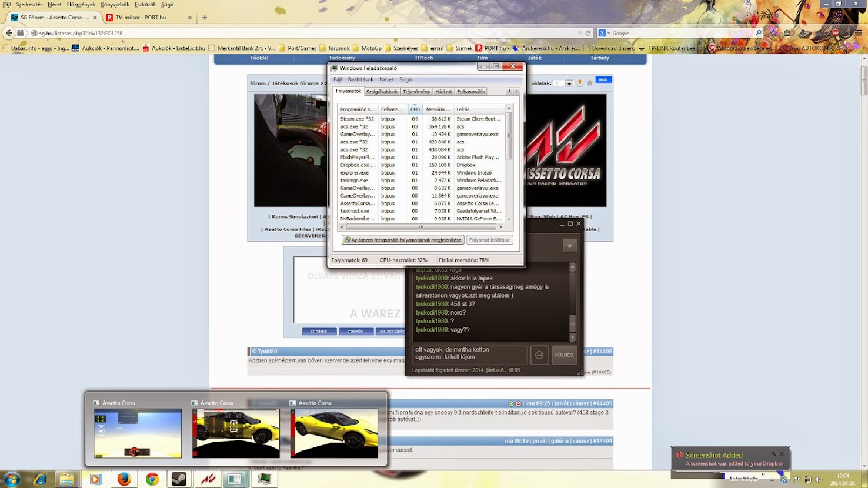
Task: Select the explorer.exe process row
Action: point(421,173)
